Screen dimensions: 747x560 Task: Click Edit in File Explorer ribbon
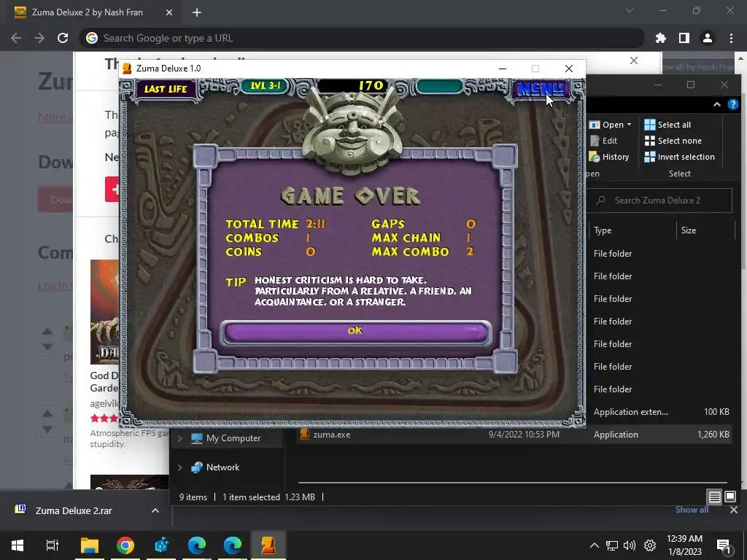[603, 141]
